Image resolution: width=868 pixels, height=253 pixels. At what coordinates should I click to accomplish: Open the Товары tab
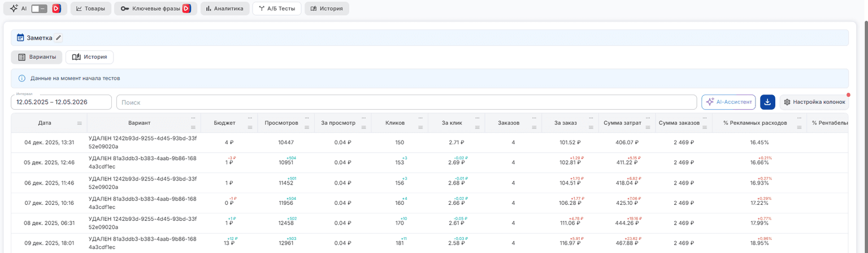[x=90, y=8]
